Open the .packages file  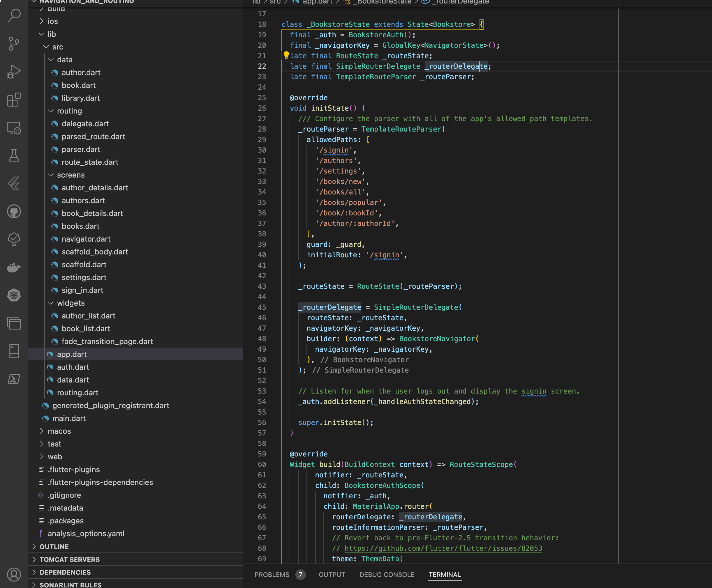pos(66,520)
